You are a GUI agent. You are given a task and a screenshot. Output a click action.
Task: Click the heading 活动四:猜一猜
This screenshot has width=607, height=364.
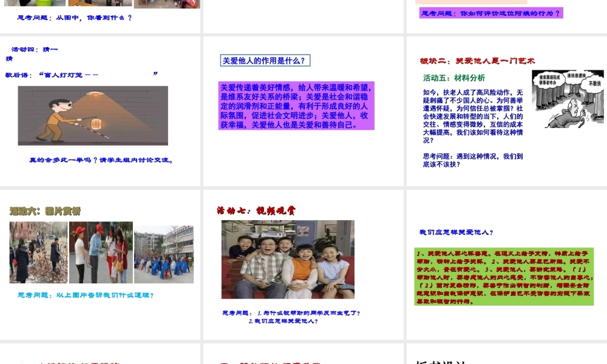coord(32,54)
